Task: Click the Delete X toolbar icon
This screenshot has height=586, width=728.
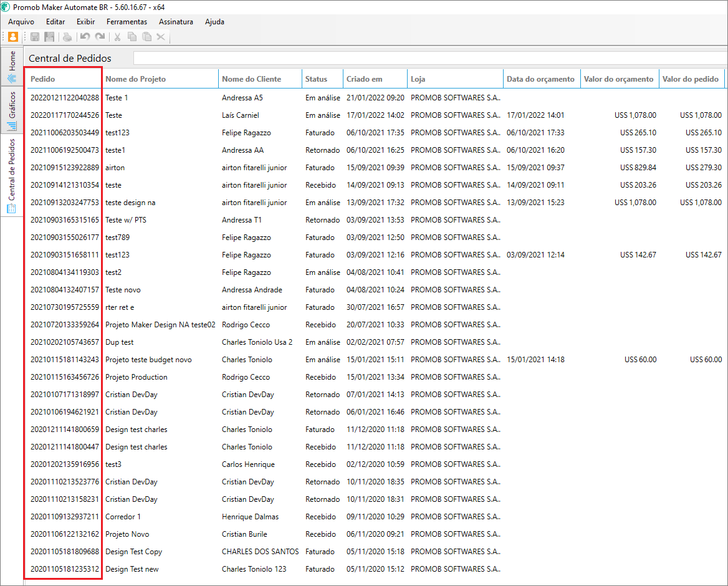Action: pyautogui.click(x=161, y=37)
